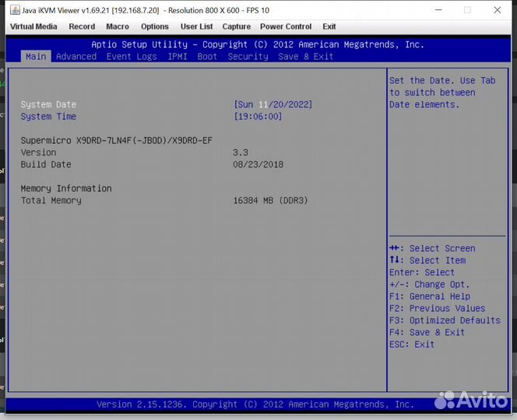Click the build date value 08/23/2018
The height and width of the screenshot is (420, 517).
tap(258, 164)
